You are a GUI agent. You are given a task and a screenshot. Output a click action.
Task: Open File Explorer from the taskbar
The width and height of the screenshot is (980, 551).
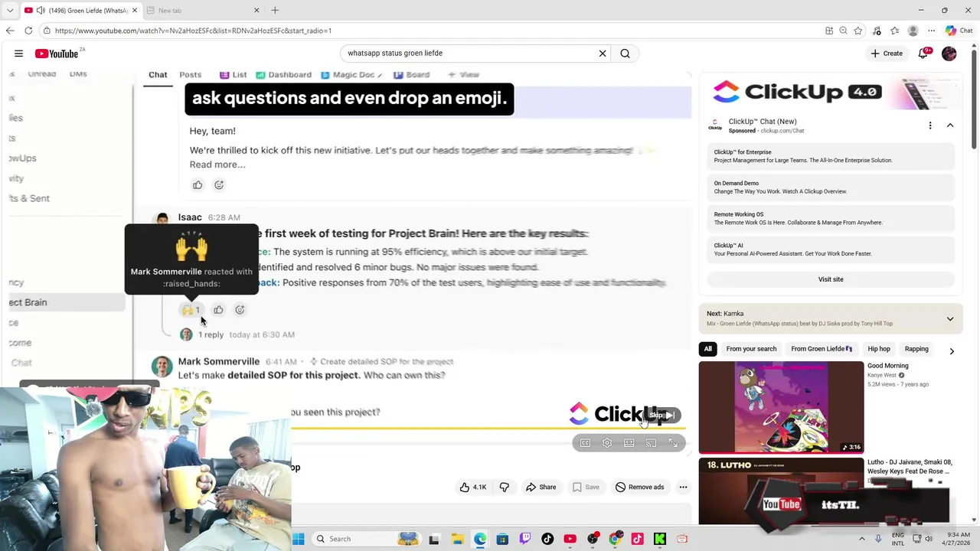pos(457,539)
